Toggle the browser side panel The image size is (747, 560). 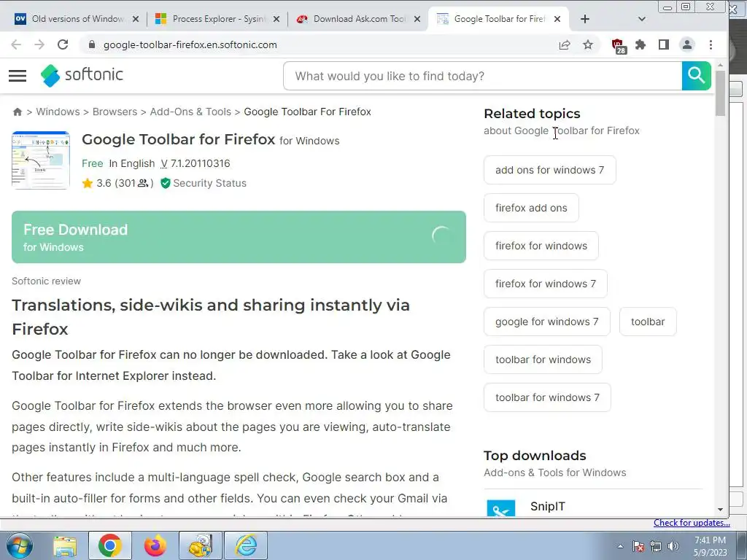(x=664, y=44)
